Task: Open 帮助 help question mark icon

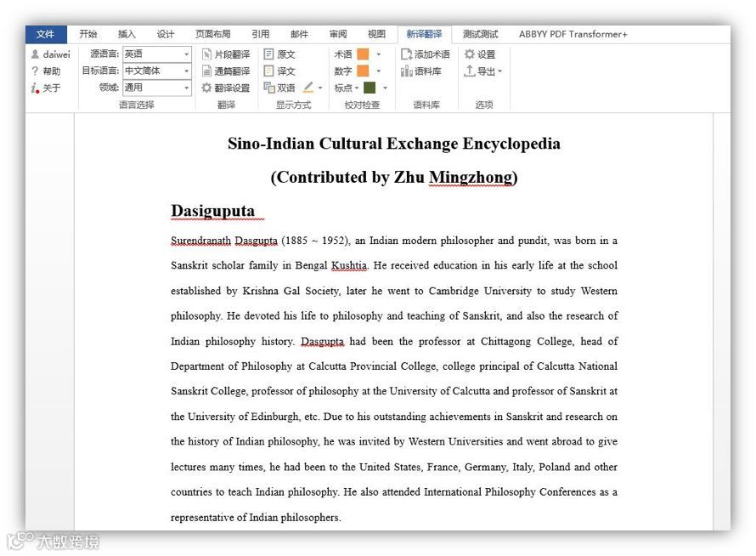Action: (x=35, y=71)
